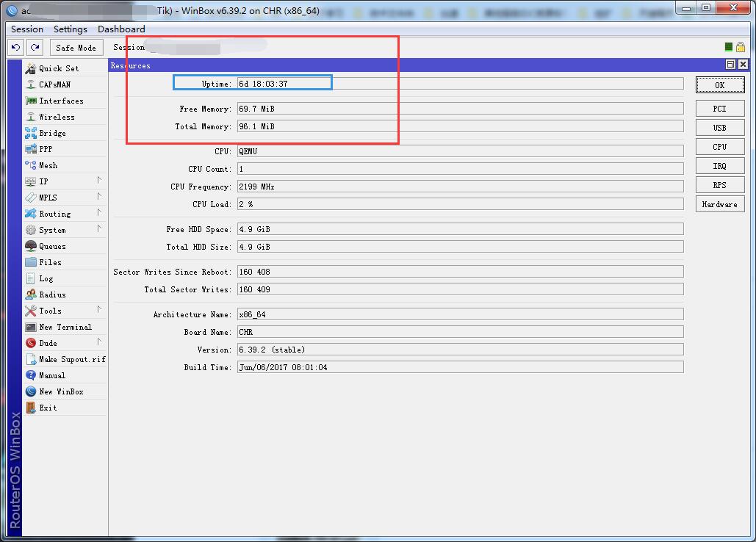The image size is (756, 542).
Task: Restore the Resources panel window icon
Action: tap(731, 65)
